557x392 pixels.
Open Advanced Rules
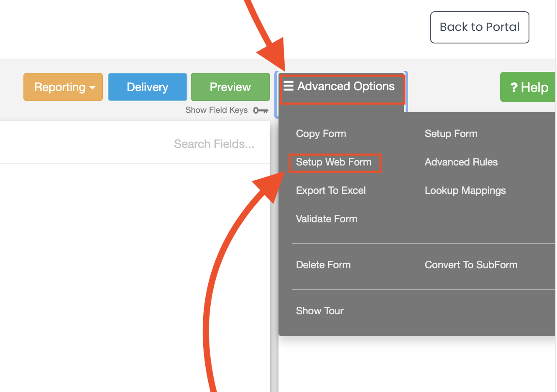461,162
